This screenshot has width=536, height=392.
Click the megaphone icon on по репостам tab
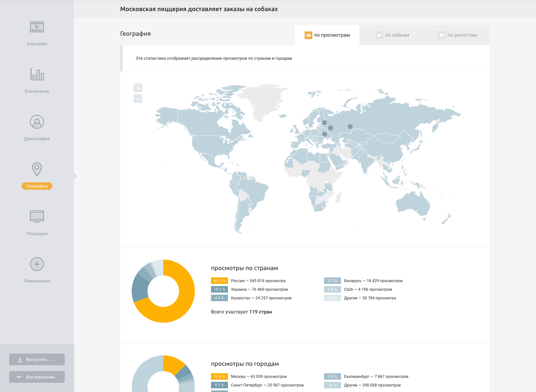(442, 35)
